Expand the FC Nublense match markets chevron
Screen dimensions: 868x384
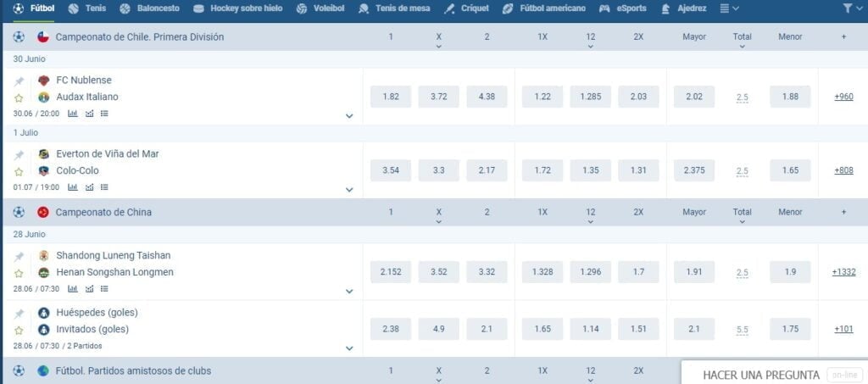pos(349,115)
